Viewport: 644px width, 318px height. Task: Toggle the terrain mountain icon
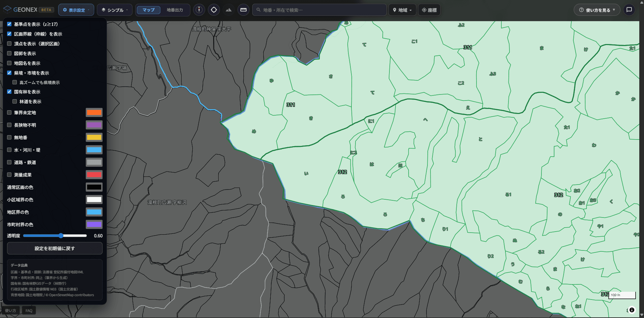point(229,10)
